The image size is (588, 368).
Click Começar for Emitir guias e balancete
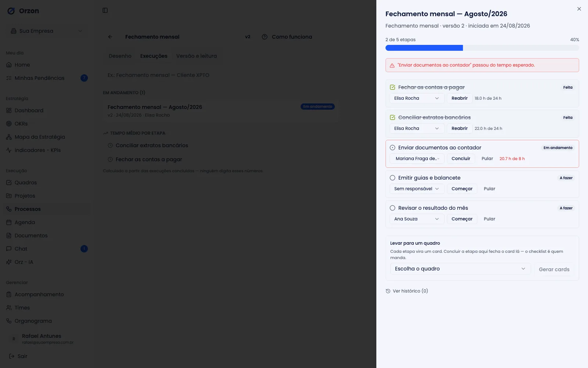462,189
